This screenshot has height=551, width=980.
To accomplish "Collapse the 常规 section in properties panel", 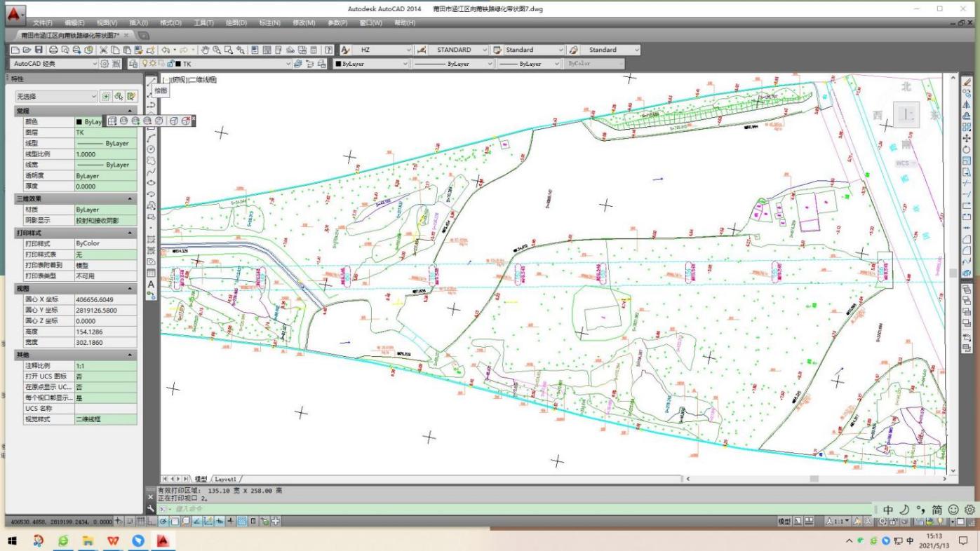I will pyautogui.click(x=130, y=111).
